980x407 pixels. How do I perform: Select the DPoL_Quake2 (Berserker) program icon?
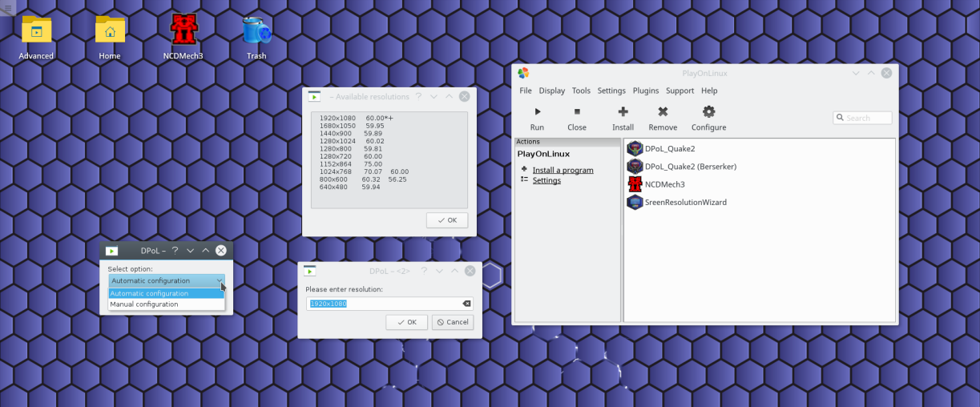635,166
